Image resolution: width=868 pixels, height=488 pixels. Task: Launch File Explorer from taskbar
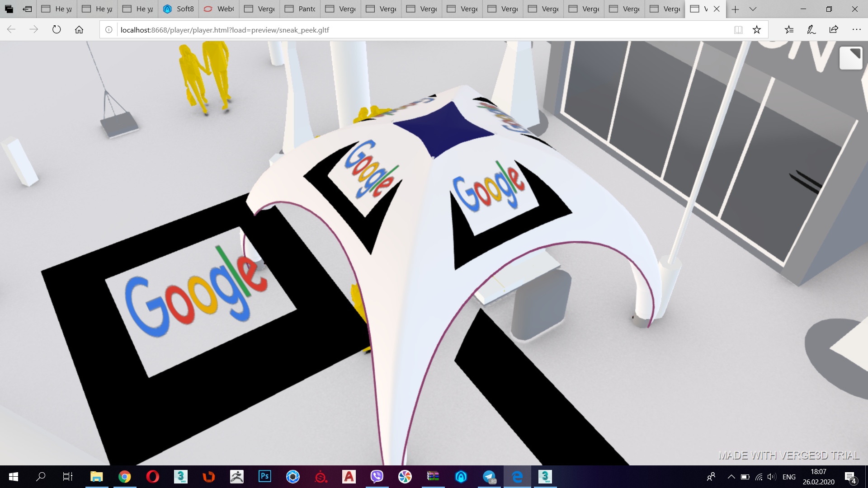click(96, 477)
